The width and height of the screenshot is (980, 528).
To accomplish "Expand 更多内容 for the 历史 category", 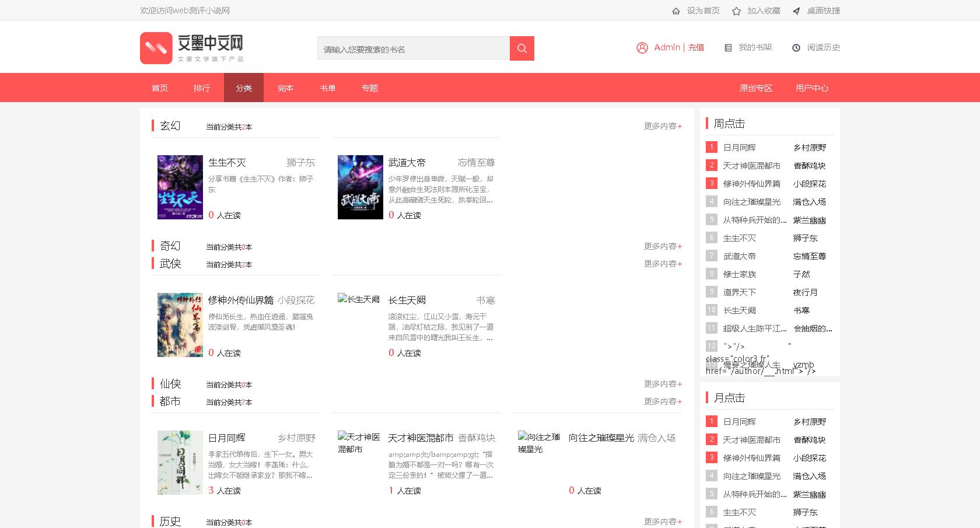I will (662, 522).
